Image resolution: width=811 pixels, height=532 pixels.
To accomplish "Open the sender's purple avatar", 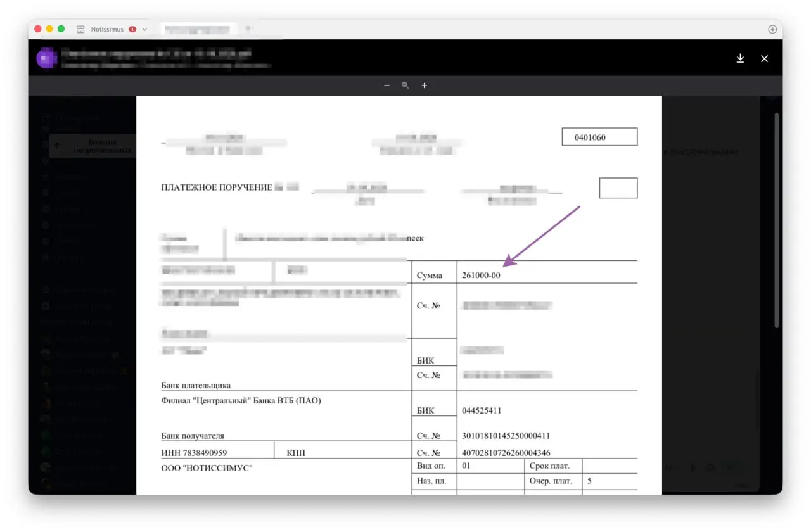I will tap(46, 58).
